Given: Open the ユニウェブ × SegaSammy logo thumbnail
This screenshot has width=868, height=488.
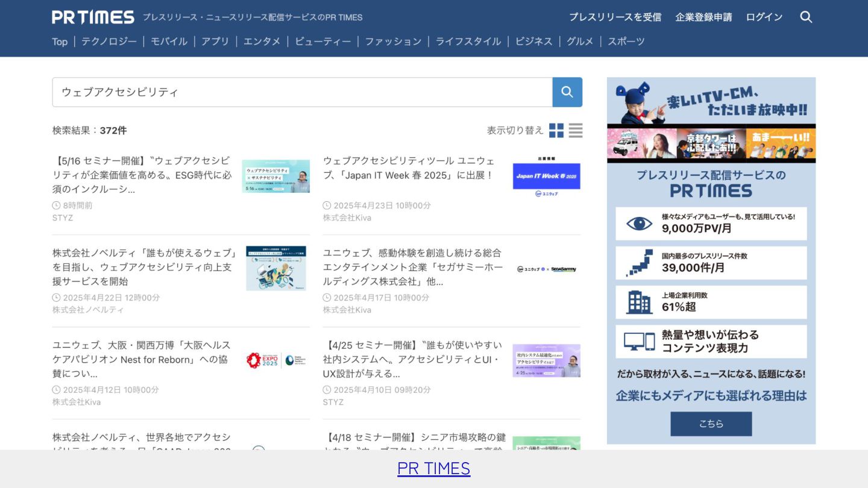Looking at the screenshot, I should pos(547,269).
